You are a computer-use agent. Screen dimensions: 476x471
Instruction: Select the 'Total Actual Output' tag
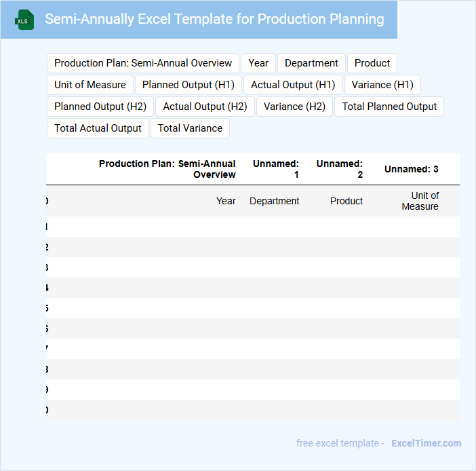pyautogui.click(x=98, y=128)
